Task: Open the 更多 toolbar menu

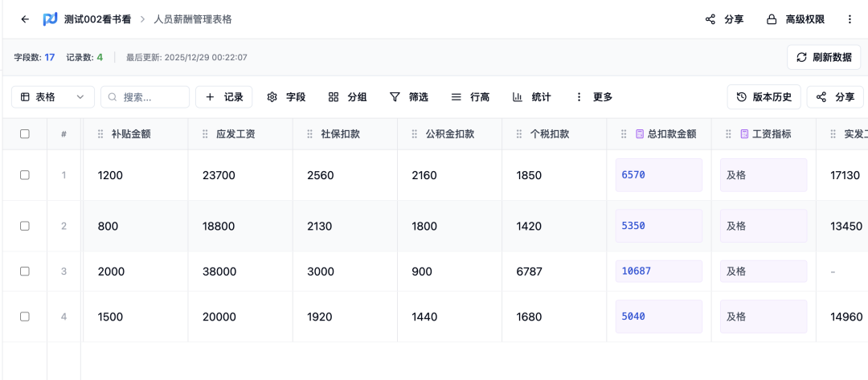Action: 595,96
